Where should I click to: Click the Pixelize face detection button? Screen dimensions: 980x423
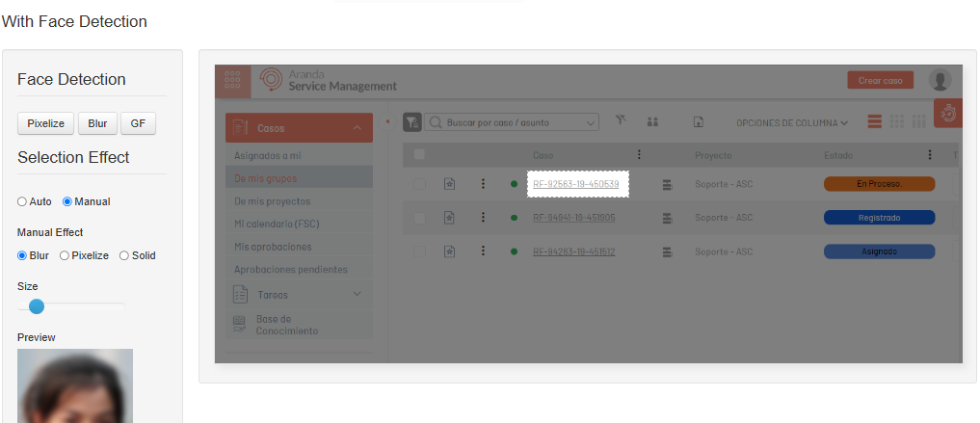tap(45, 123)
